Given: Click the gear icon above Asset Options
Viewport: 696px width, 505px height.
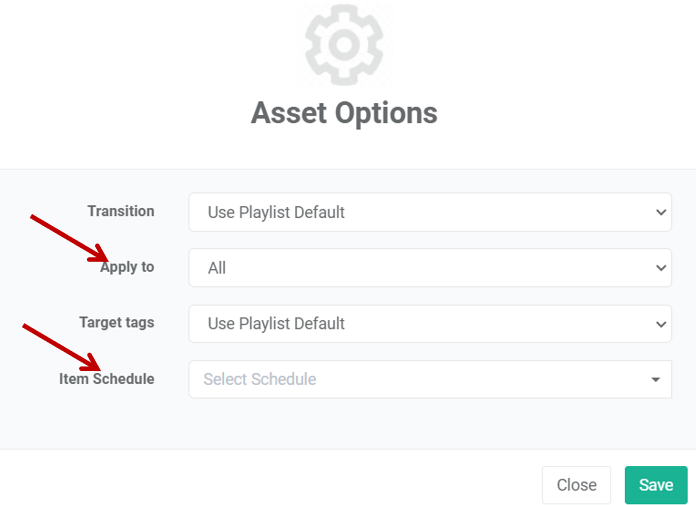Looking at the screenshot, I should [x=344, y=44].
